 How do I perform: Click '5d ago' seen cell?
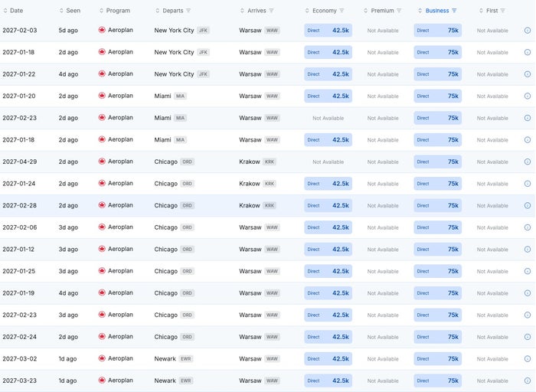coord(68,30)
